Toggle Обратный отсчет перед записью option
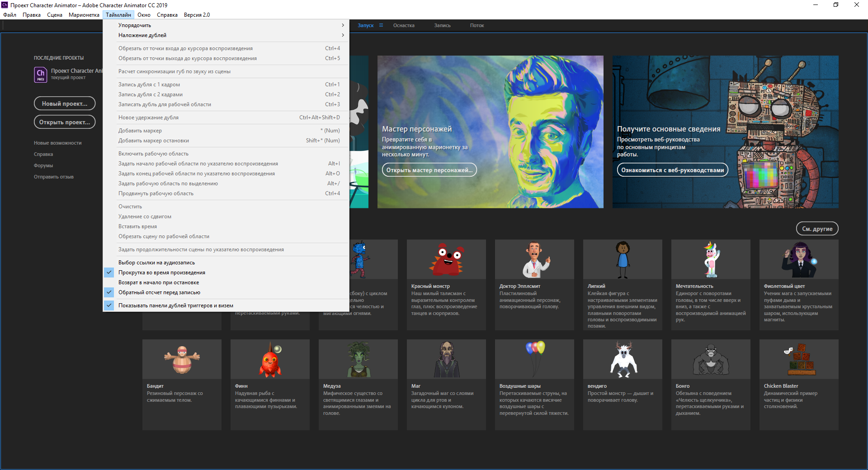This screenshot has width=868, height=470. click(226, 292)
